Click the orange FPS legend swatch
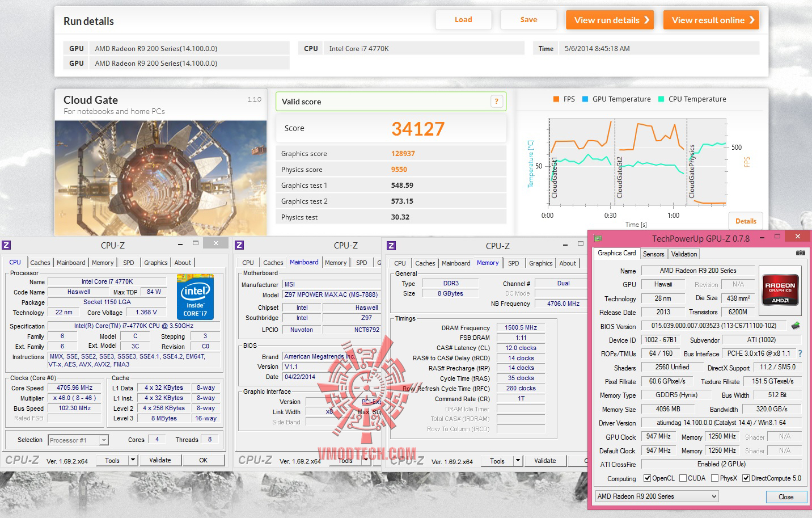Viewport: 812px width, 518px height. coord(556,99)
